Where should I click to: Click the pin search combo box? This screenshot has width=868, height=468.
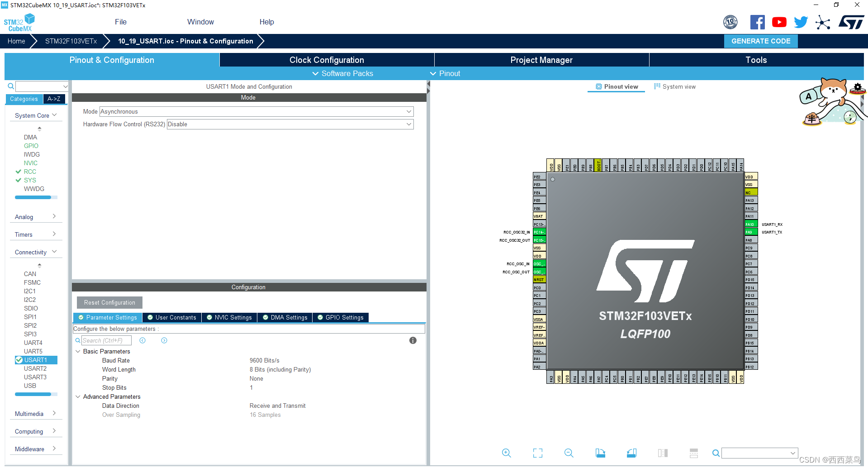pyautogui.click(x=759, y=453)
